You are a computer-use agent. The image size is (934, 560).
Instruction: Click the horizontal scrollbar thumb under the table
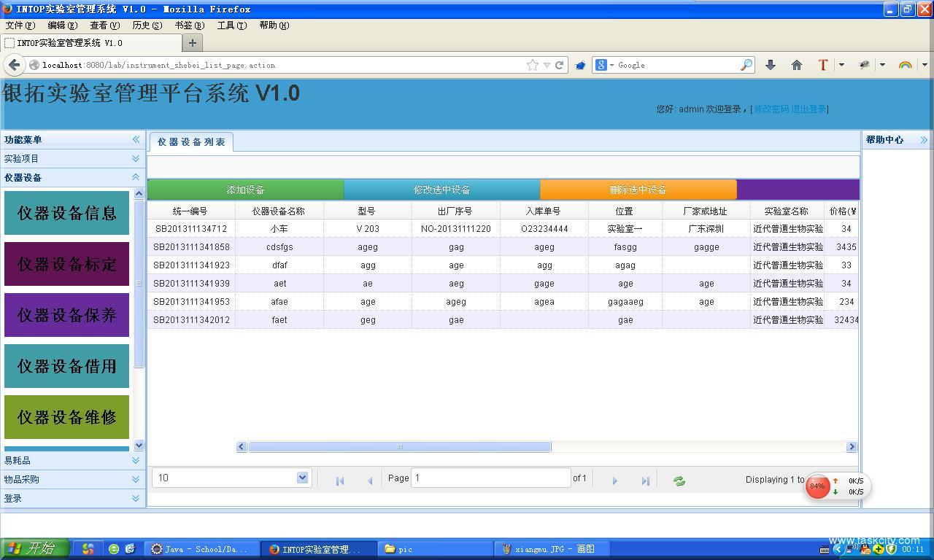pyautogui.click(x=399, y=447)
